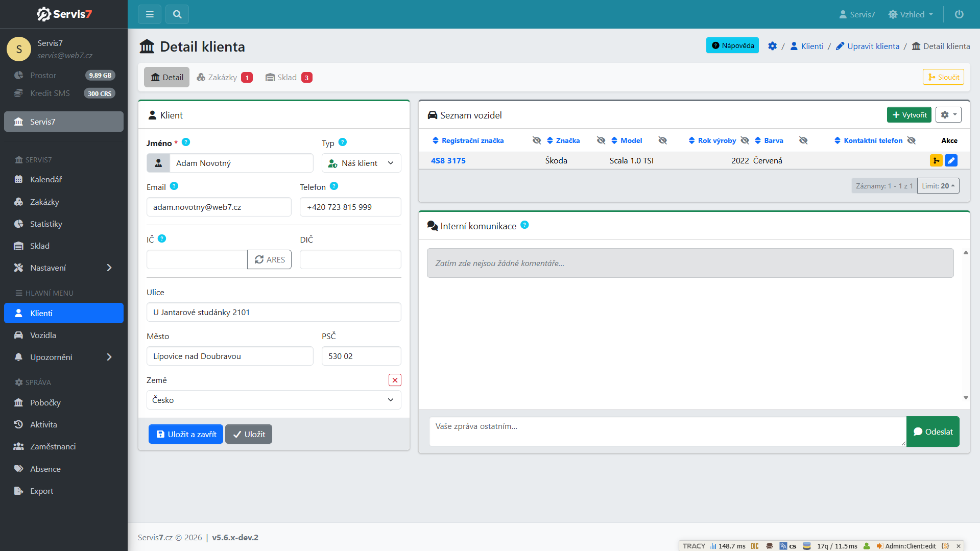The width and height of the screenshot is (980, 551).
Task: Open Klienti in the main menu
Action: [64, 313]
